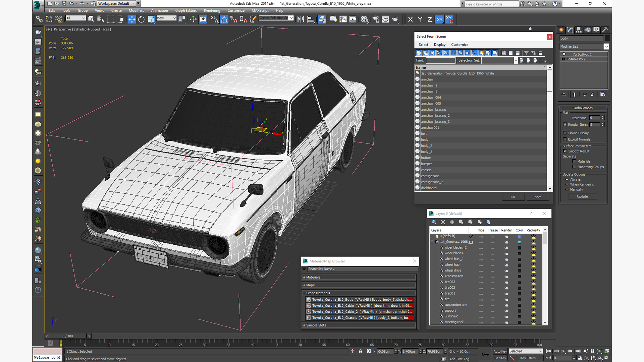Activate the Select and Rotate tool
This screenshot has height=362, width=644.
coord(141,19)
